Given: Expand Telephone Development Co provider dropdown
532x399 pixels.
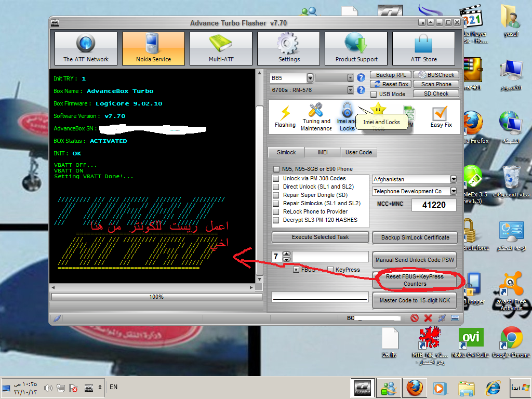Looking at the screenshot, I should [x=453, y=191].
